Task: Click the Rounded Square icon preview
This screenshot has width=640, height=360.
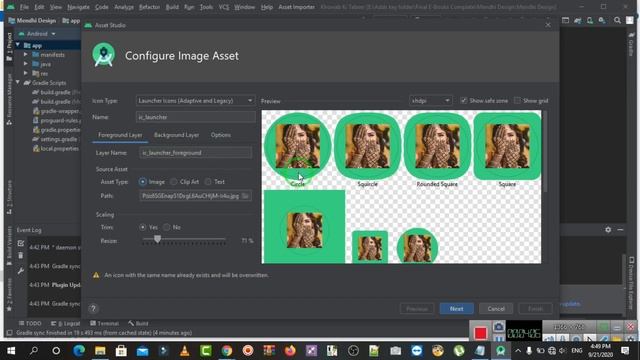Action: pos(437,147)
